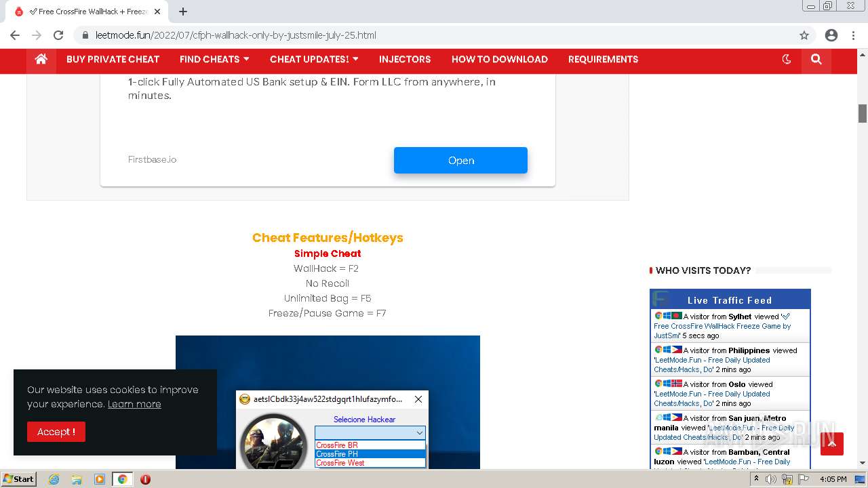The height and width of the screenshot is (488, 868).
Task: Reload the current page
Action: [x=58, y=35]
